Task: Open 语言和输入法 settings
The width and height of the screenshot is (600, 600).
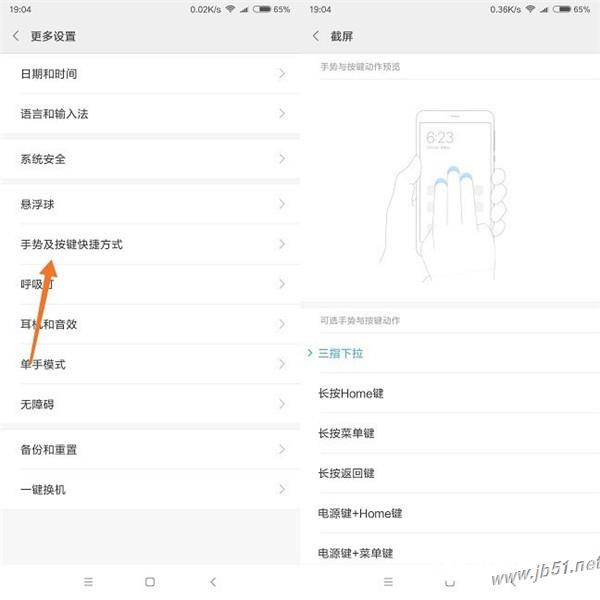Action: pyautogui.click(x=150, y=114)
